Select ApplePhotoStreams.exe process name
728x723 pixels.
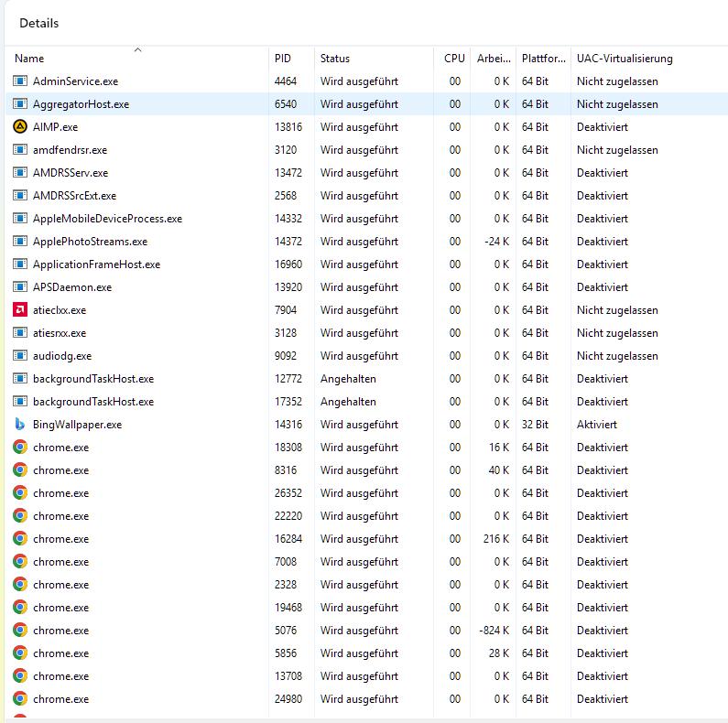(x=90, y=242)
